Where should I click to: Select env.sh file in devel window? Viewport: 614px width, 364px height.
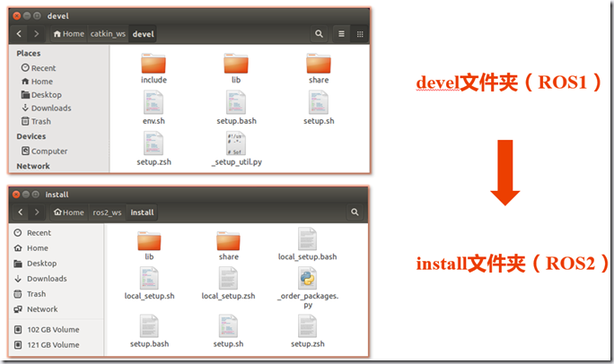click(x=153, y=107)
